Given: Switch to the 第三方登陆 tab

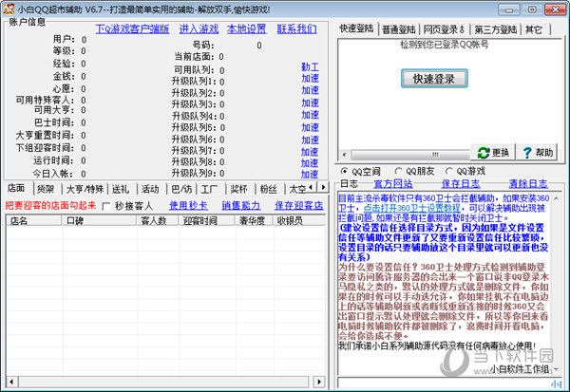Looking at the screenshot, I should (496, 29).
